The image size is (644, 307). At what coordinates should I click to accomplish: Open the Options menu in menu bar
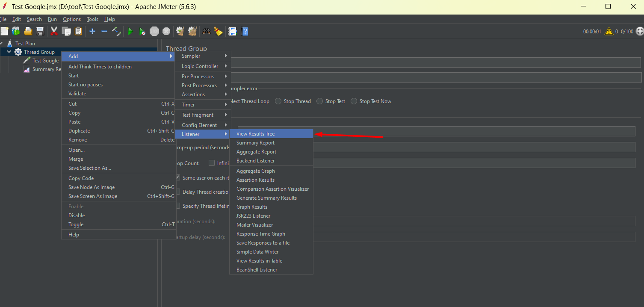(x=71, y=19)
